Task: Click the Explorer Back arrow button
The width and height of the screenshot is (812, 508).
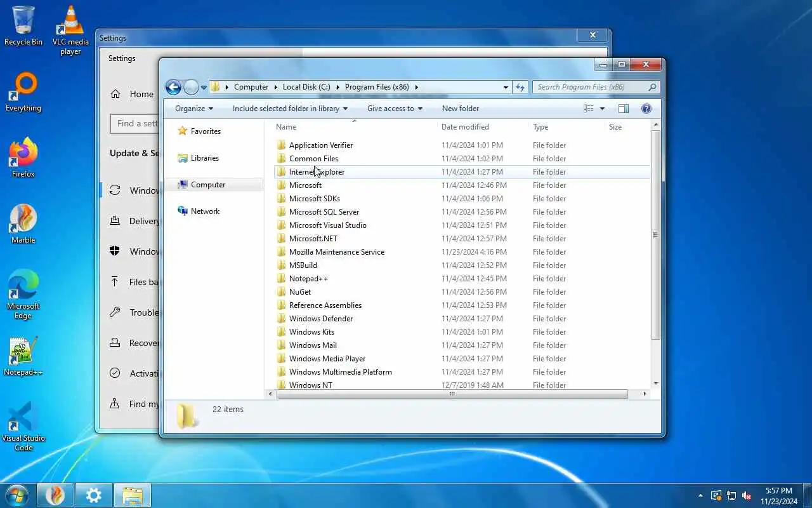Action: 173,87
